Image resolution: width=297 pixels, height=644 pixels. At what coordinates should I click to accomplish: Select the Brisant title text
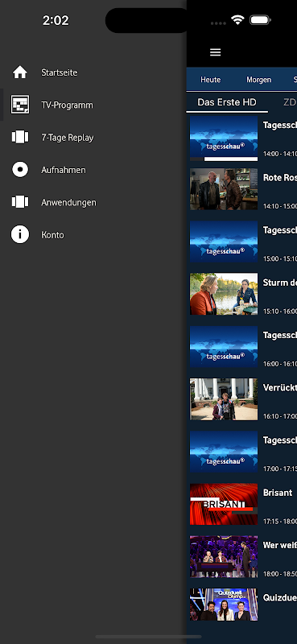click(x=278, y=493)
